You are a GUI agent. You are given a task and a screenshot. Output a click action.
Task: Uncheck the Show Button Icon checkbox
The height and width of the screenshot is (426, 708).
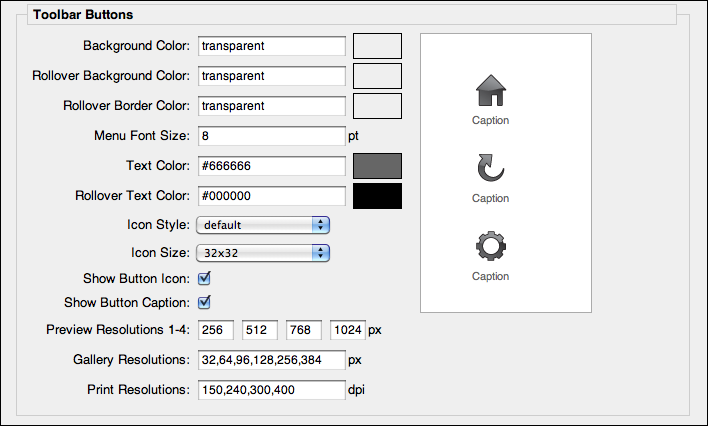(204, 278)
